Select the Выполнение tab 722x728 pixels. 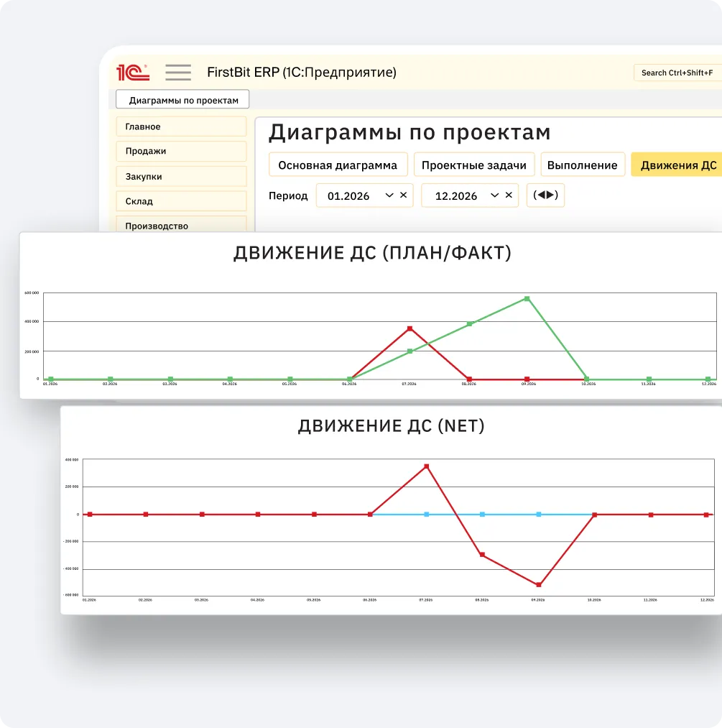point(582,165)
